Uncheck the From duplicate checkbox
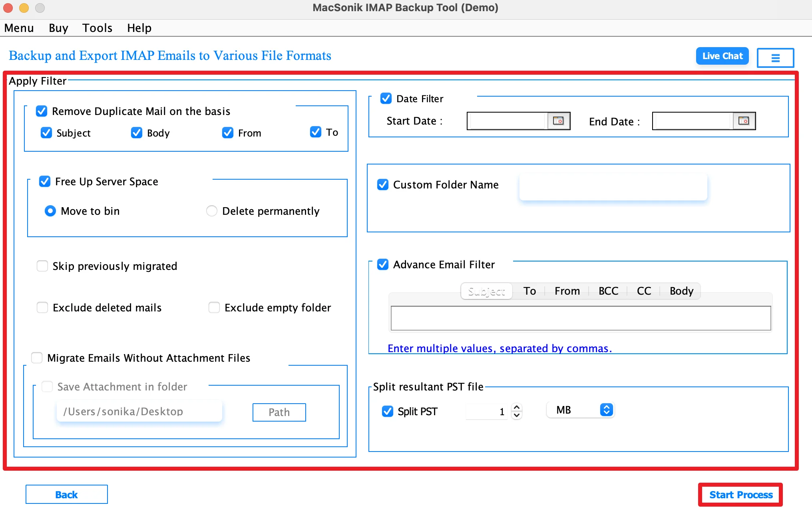This screenshot has height=523, width=812. coord(228,133)
